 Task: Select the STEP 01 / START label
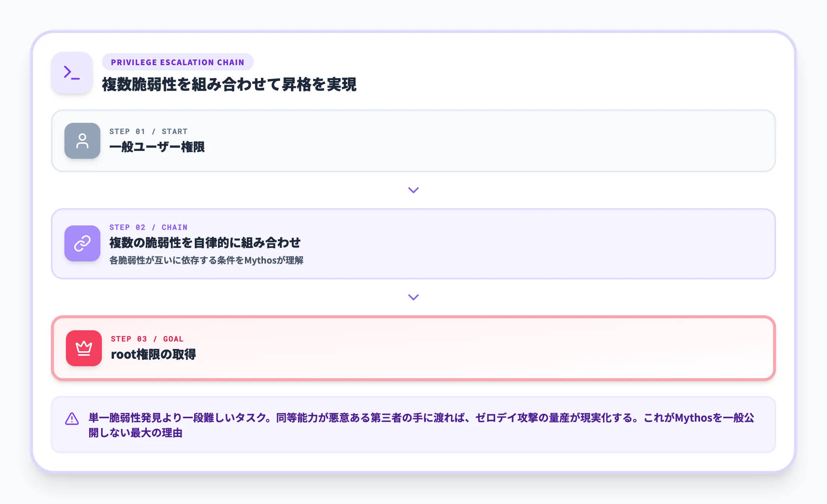coord(148,131)
